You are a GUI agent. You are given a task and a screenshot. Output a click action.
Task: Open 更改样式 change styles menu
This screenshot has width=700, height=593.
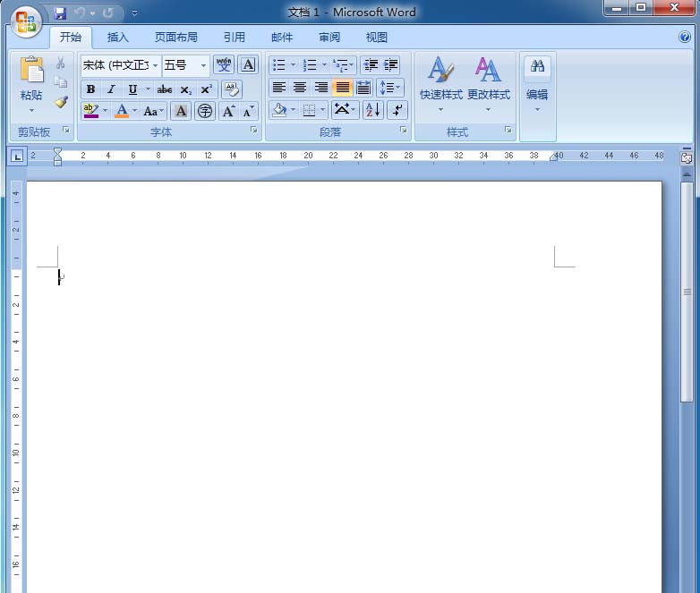point(489,83)
